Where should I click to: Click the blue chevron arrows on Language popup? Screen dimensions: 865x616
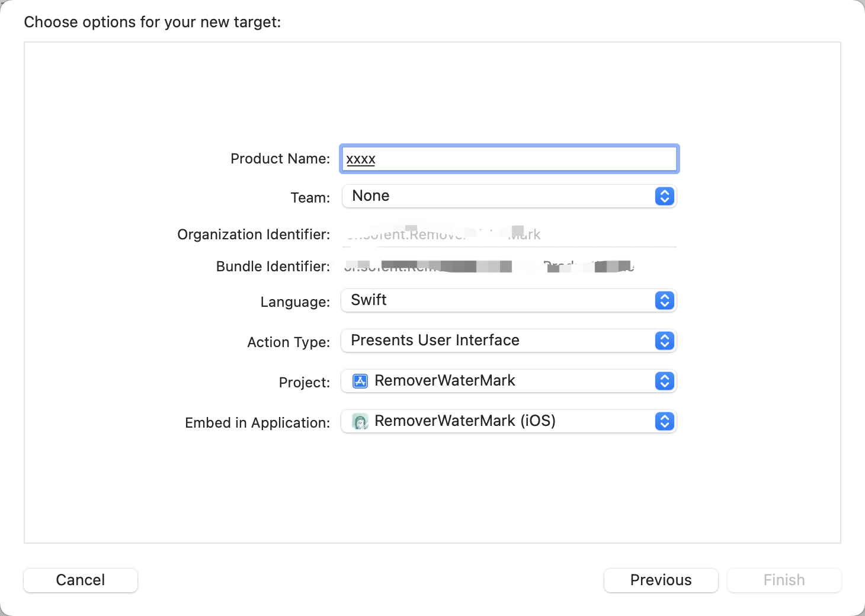(x=664, y=301)
